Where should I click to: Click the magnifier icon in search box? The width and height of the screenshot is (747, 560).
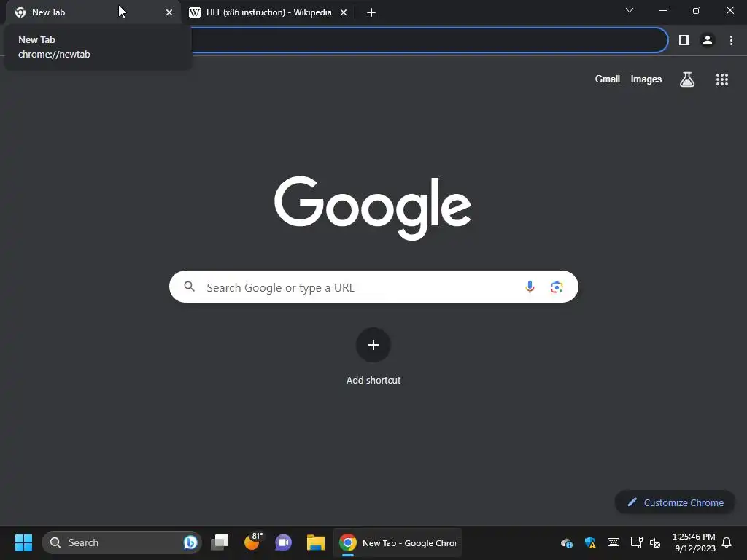click(x=189, y=286)
